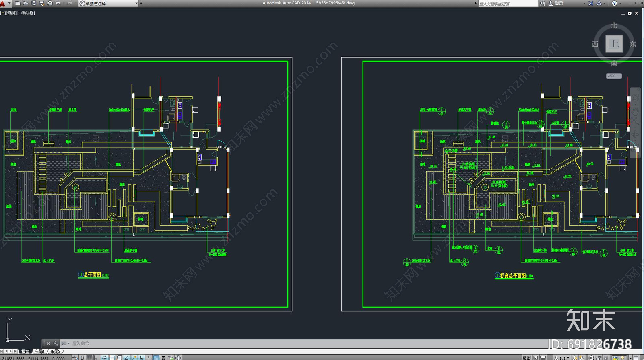Click 东 on the ViewCube compass
The image size is (644, 360).
click(633, 44)
